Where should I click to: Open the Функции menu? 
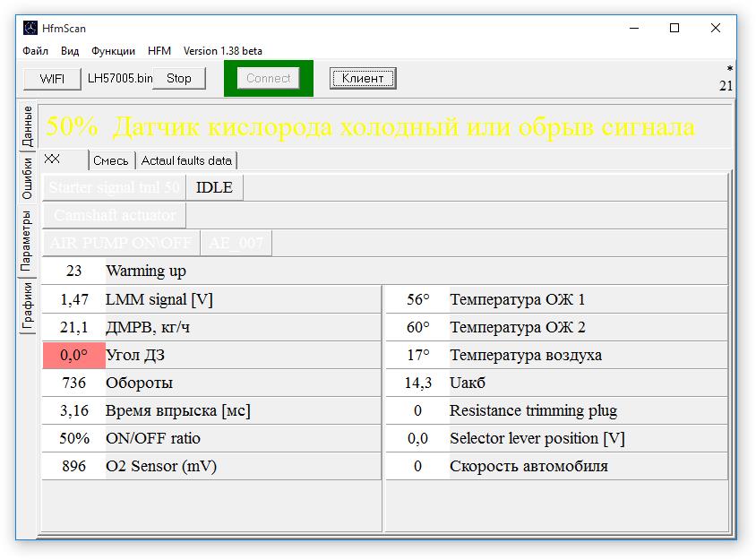(114, 51)
